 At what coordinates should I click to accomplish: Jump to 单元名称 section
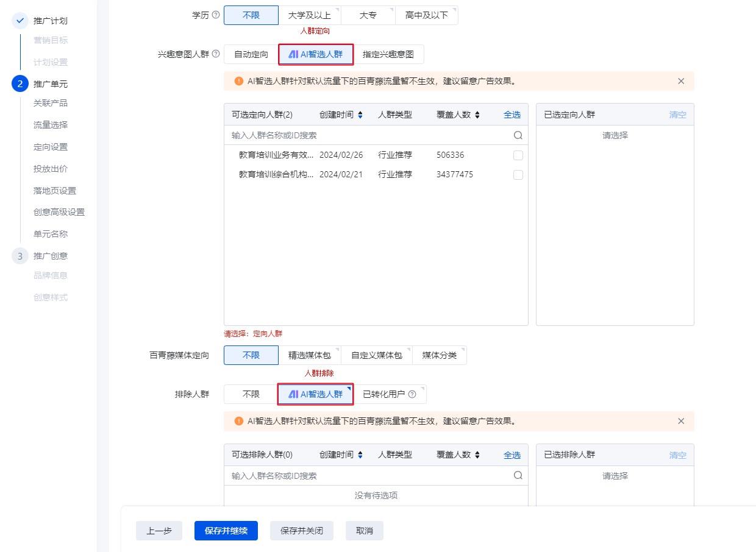point(51,234)
